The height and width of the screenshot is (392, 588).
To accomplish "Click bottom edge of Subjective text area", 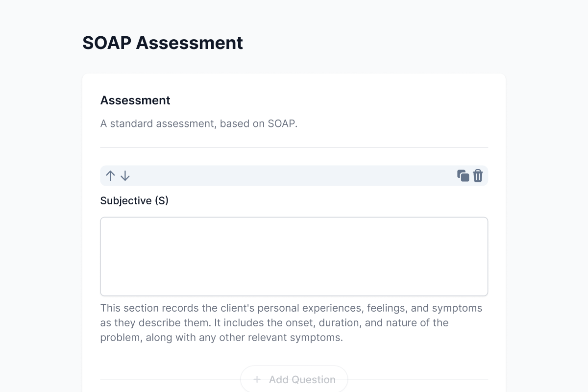I will click(x=294, y=294).
